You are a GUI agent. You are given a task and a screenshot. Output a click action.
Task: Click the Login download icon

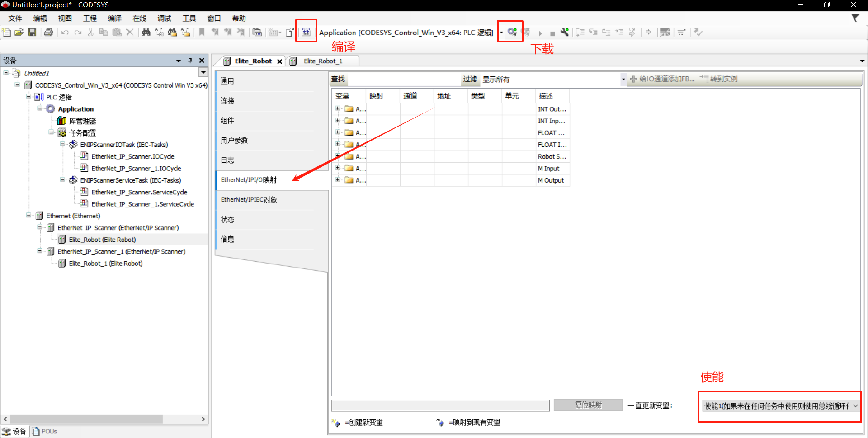pos(512,32)
